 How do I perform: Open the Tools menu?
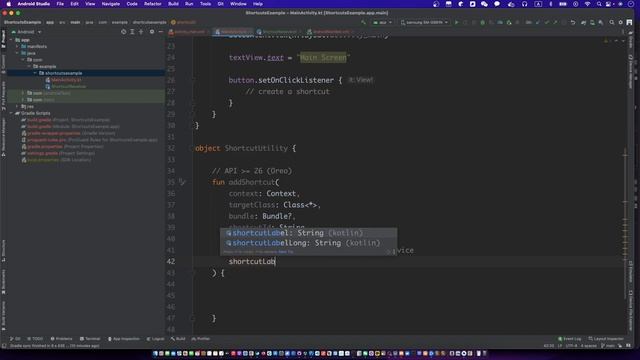205,4
